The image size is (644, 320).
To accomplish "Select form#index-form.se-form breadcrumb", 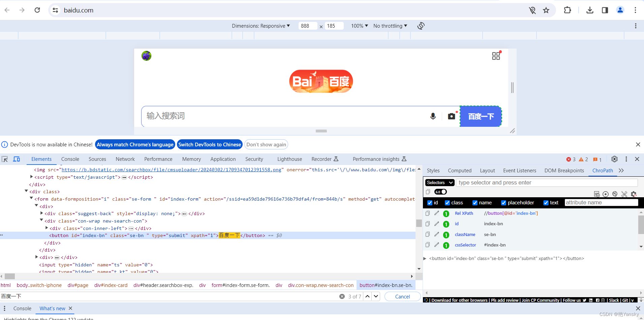I will coord(241,285).
